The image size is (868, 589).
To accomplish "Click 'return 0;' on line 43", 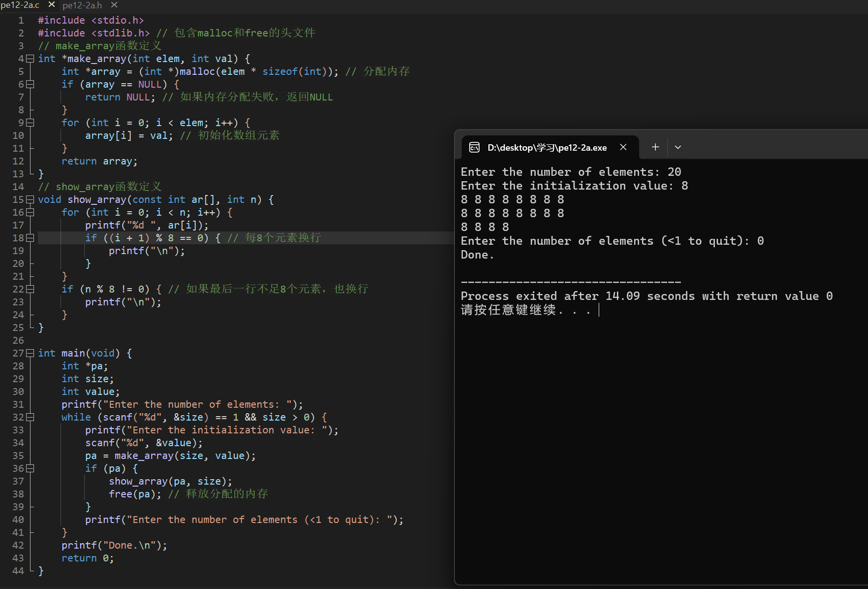I will tap(88, 558).
